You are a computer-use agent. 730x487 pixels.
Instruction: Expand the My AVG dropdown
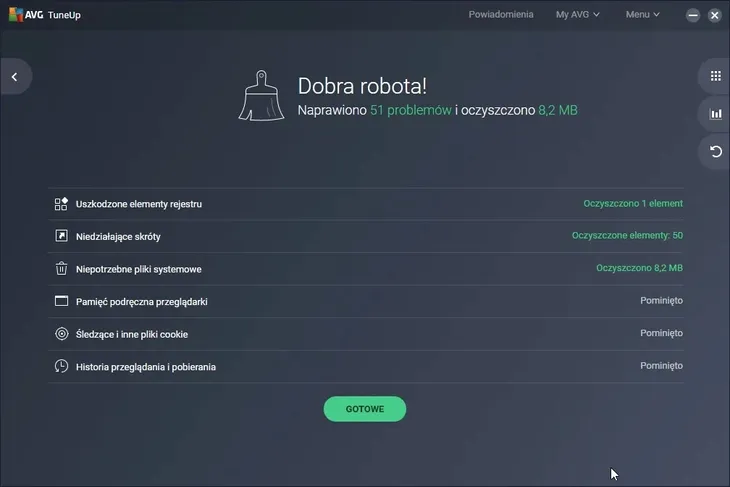pyautogui.click(x=577, y=14)
